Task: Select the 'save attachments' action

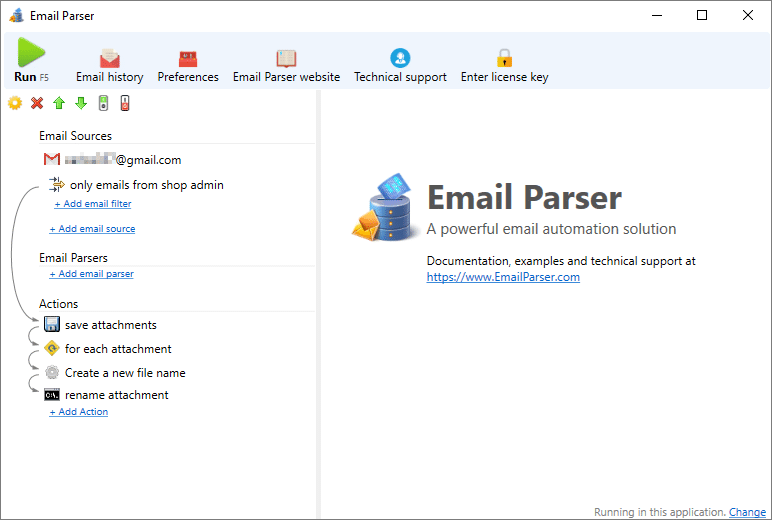Action: point(110,325)
